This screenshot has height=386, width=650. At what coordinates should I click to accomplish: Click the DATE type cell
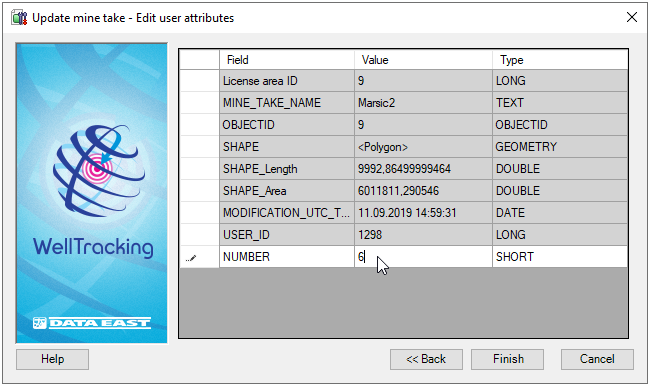[560, 213]
